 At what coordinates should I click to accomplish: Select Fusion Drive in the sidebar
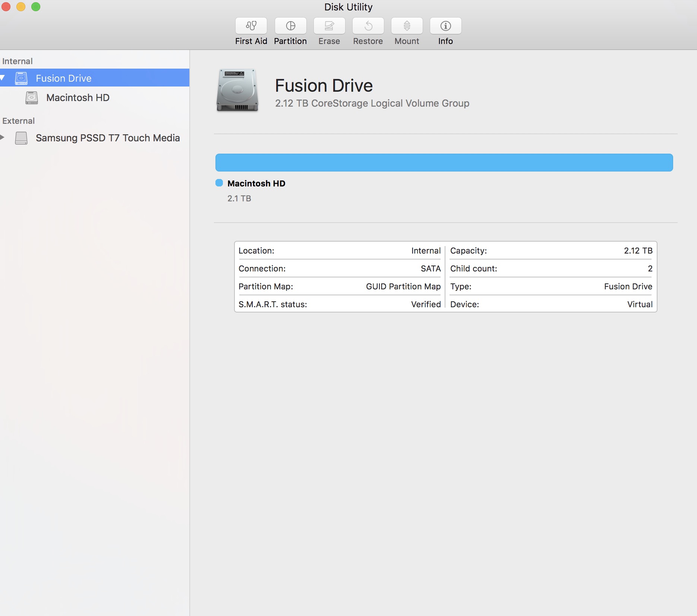click(x=95, y=78)
